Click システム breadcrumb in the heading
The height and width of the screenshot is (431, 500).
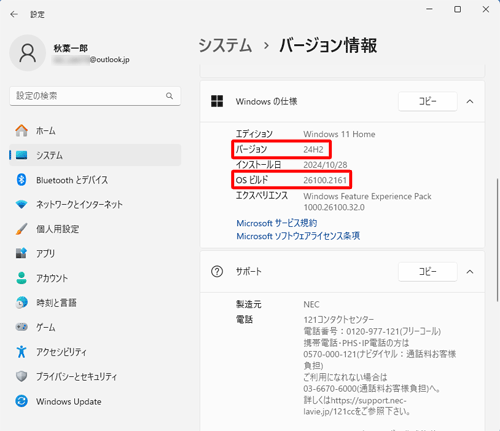[x=225, y=45]
